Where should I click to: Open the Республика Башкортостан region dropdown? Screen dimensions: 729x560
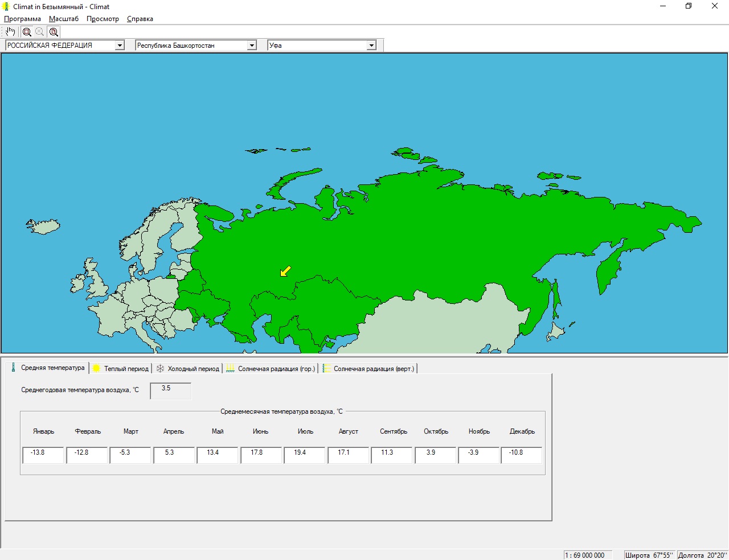(252, 46)
